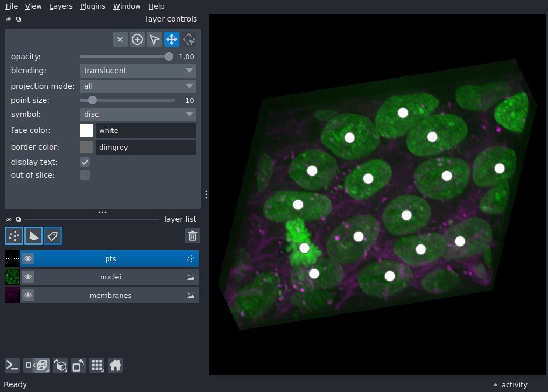
Task: Click the transpose dimensions button
Action: [x=78, y=366]
